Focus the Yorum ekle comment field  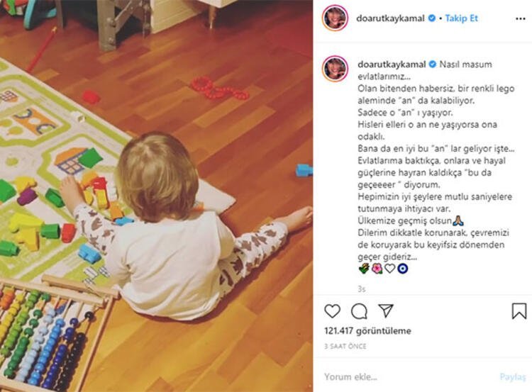(407, 376)
